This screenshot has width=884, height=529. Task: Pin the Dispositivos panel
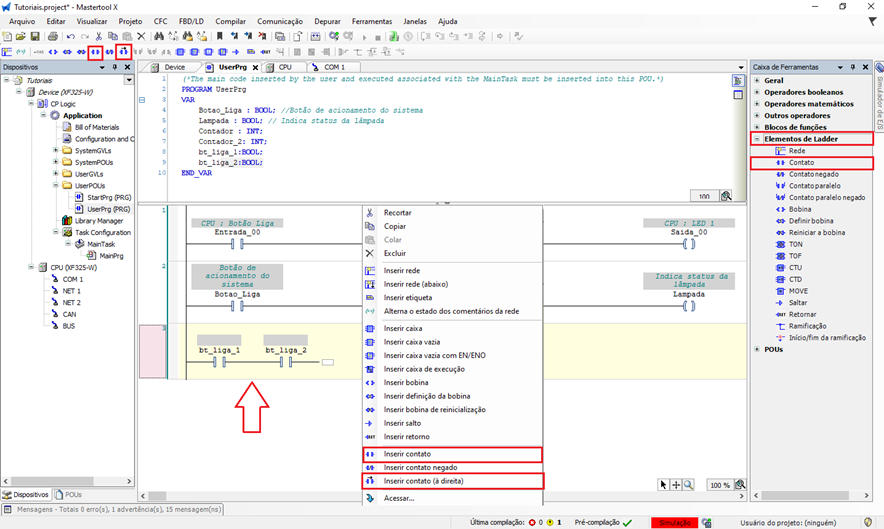(x=115, y=67)
